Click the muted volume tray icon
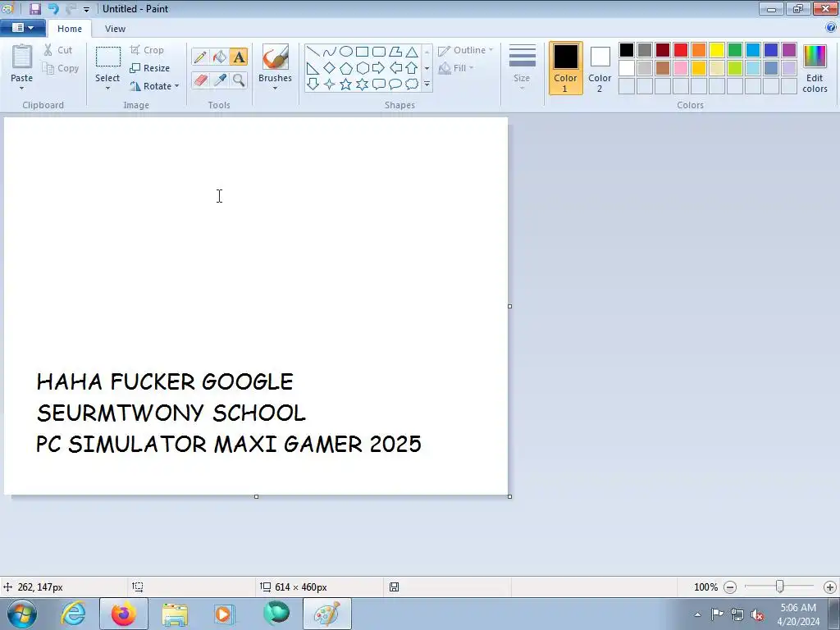The width and height of the screenshot is (840, 630). point(757,615)
